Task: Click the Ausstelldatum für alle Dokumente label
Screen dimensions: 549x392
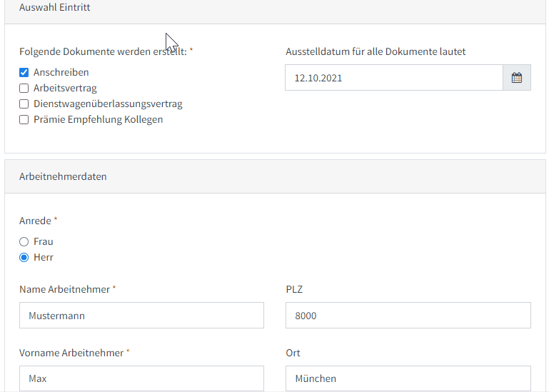Action: click(x=376, y=51)
